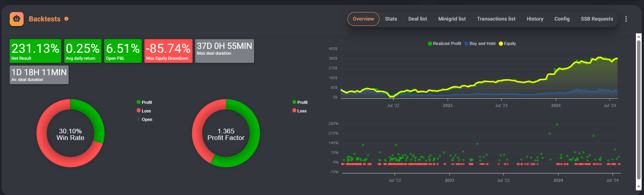The width and height of the screenshot is (644, 195).
Task: Click the info icon beside Backtests title
Action: click(66, 19)
